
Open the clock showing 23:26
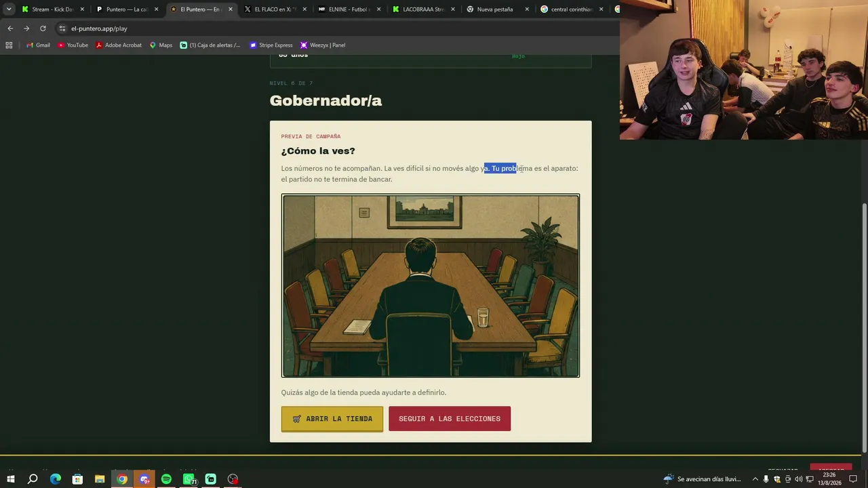point(829,479)
